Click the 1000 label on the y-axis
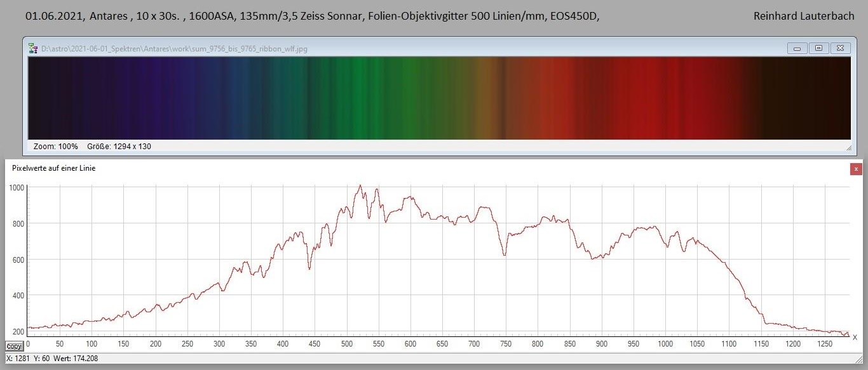This screenshot has height=370, width=868. point(16,188)
